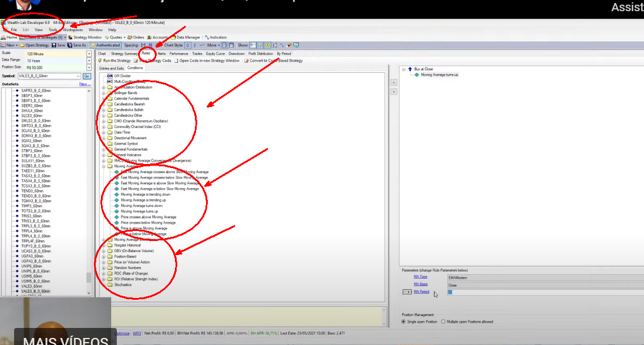Open the Help menu
This screenshot has width=644, height=345.
[112, 30]
